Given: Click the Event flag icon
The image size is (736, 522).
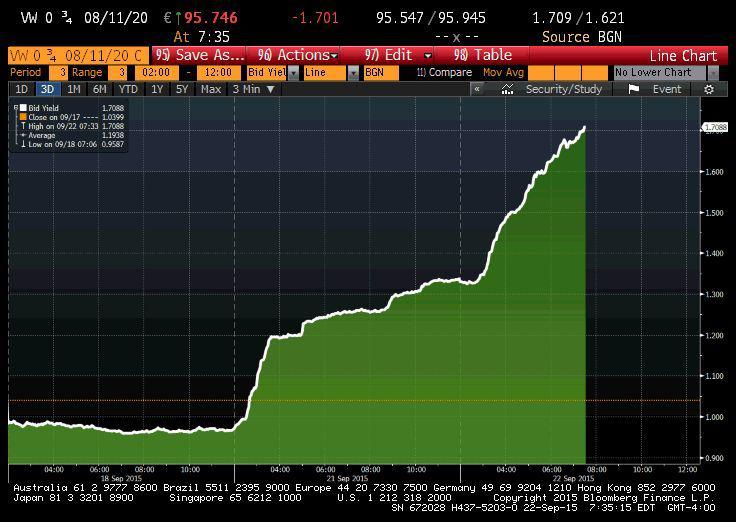Looking at the screenshot, I should [634, 89].
